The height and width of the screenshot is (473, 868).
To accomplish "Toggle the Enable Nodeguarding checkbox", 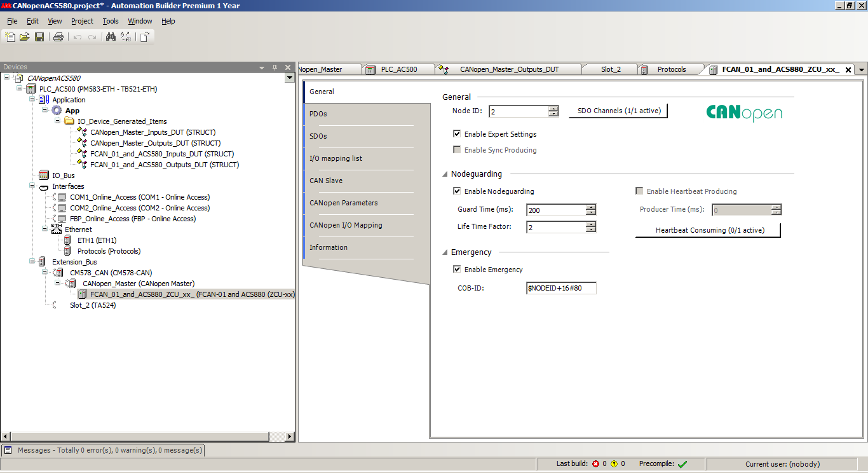I will coord(457,191).
